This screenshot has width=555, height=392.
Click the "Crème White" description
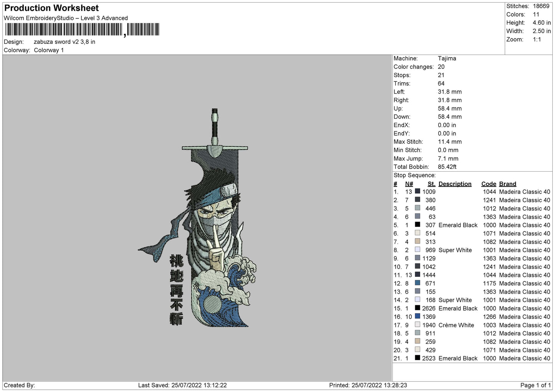456,325
